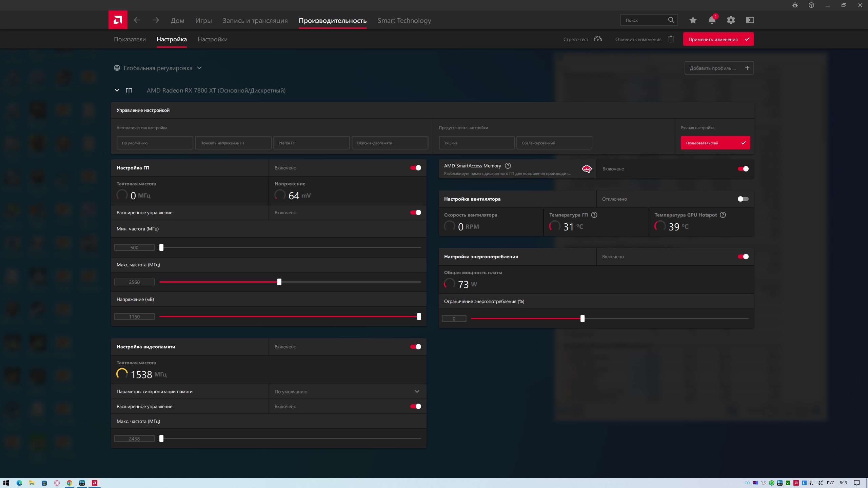Screen dimensions: 868x488
Task: Click the AMD logo home icon
Action: click(x=118, y=20)
